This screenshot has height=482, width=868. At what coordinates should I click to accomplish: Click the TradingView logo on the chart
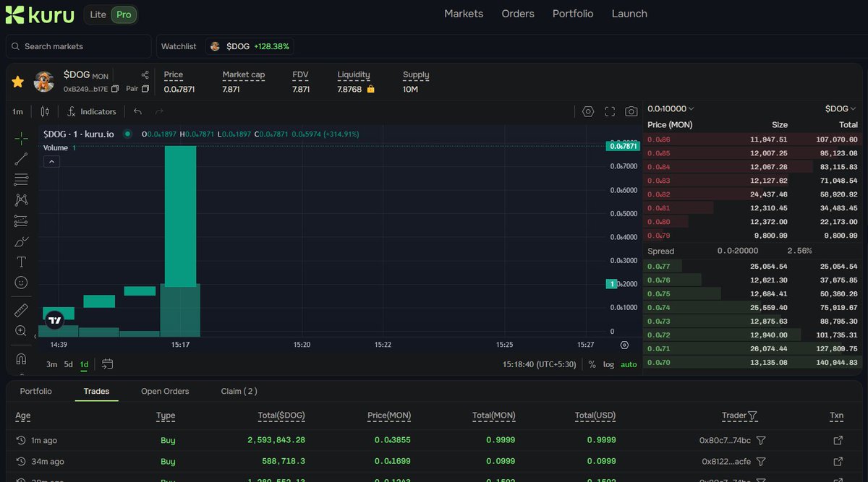click(54, 320)
